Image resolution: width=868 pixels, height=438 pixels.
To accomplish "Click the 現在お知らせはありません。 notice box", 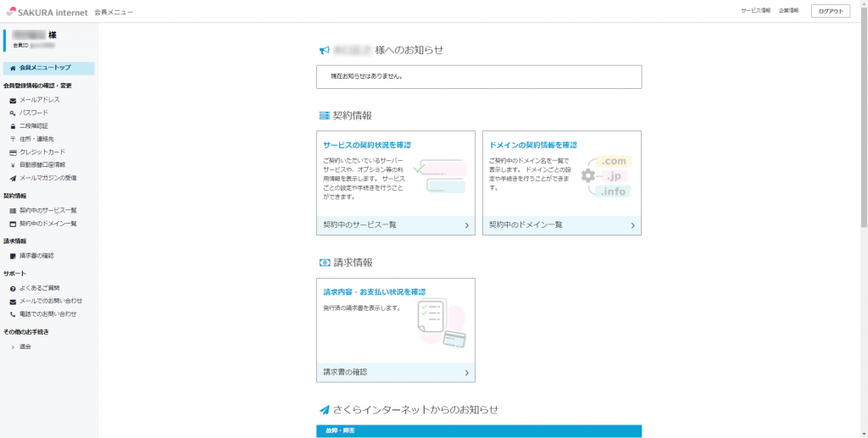I will pyautogui.click(x=479, y=77).
